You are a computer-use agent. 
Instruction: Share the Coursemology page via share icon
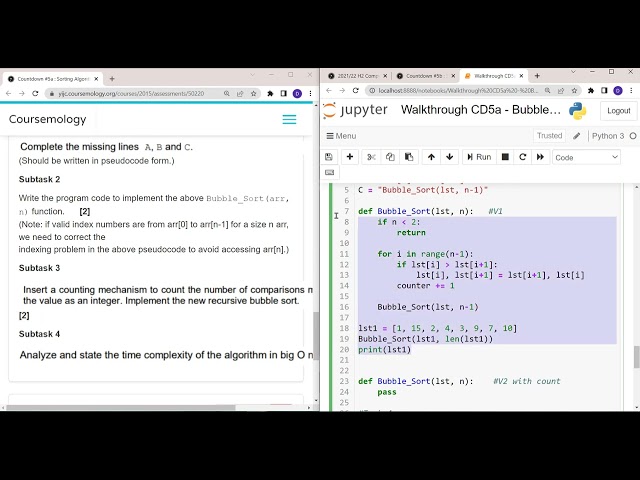(240, 93)
